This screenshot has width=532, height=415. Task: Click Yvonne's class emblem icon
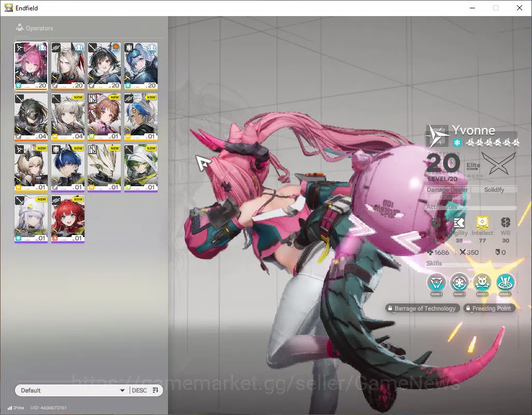click(x=437, y=136)
